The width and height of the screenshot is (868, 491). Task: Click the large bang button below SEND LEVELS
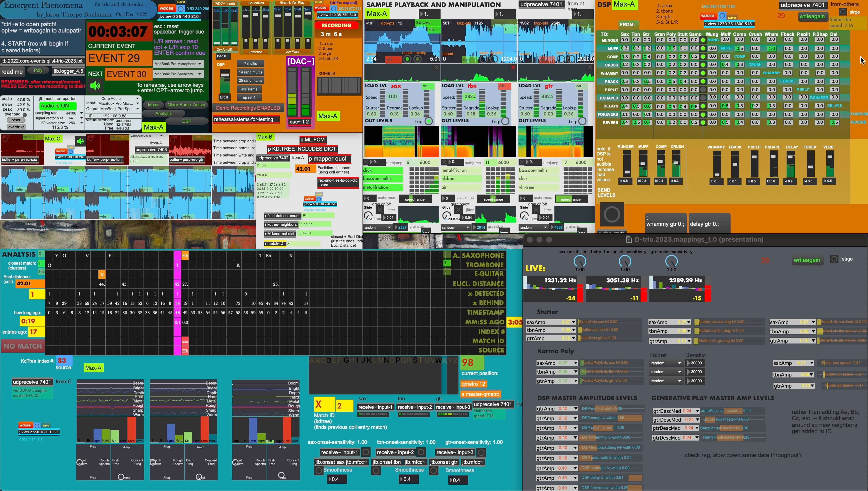coord(612,214)
